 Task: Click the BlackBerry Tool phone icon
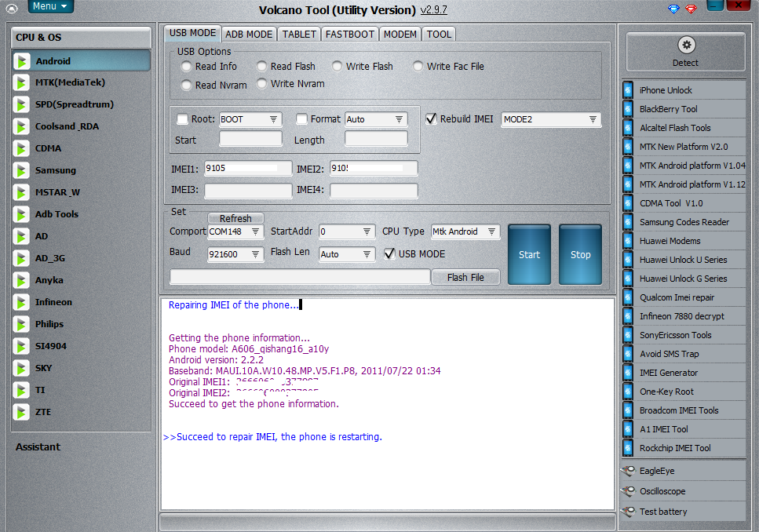628,109
